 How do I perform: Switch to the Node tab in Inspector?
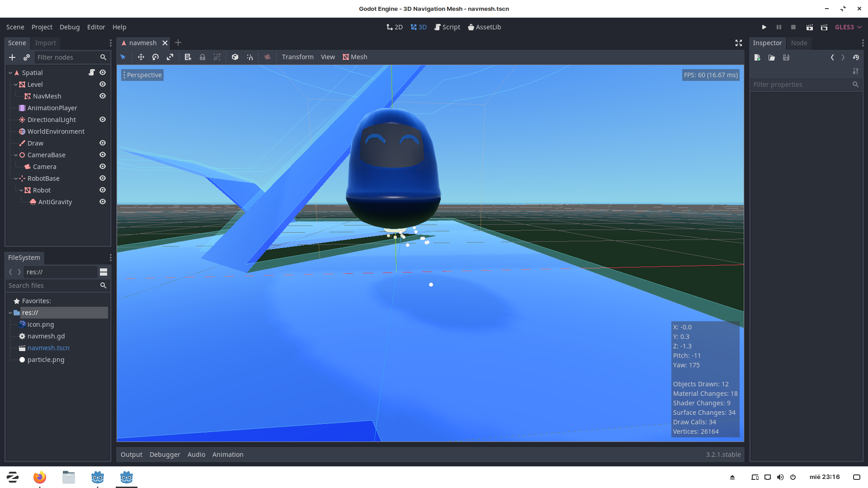[x=799, y=43]
